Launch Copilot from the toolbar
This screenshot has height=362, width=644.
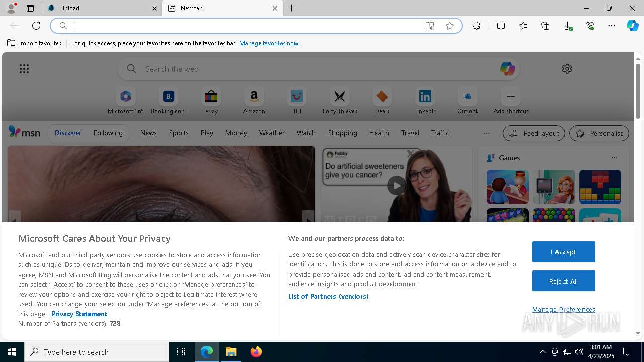click(632, 26)
